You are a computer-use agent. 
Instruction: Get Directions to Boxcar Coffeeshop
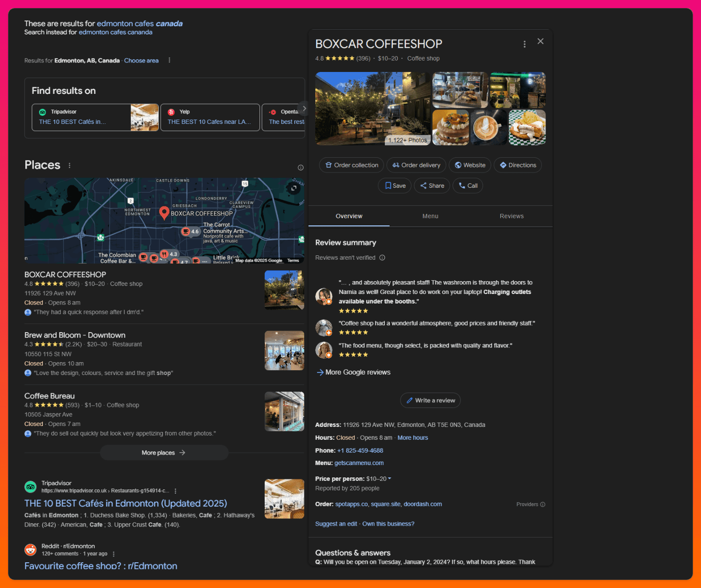[518, 165]
